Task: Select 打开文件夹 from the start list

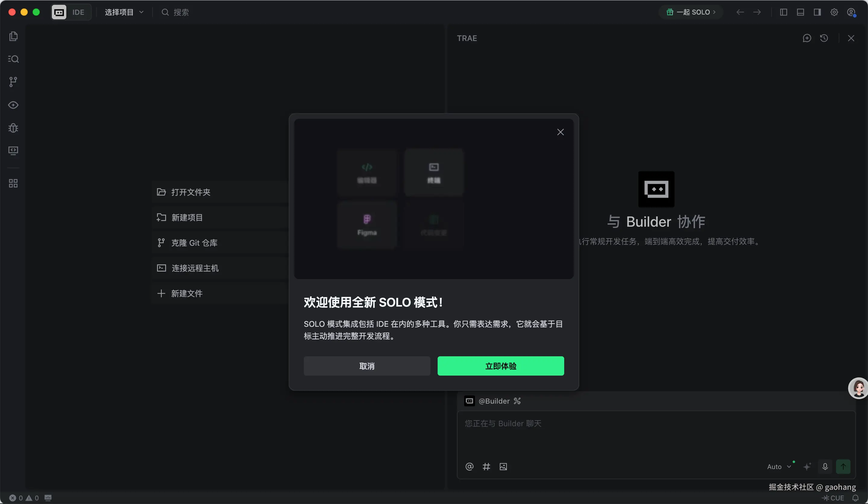Action: (x=190, y=192)
